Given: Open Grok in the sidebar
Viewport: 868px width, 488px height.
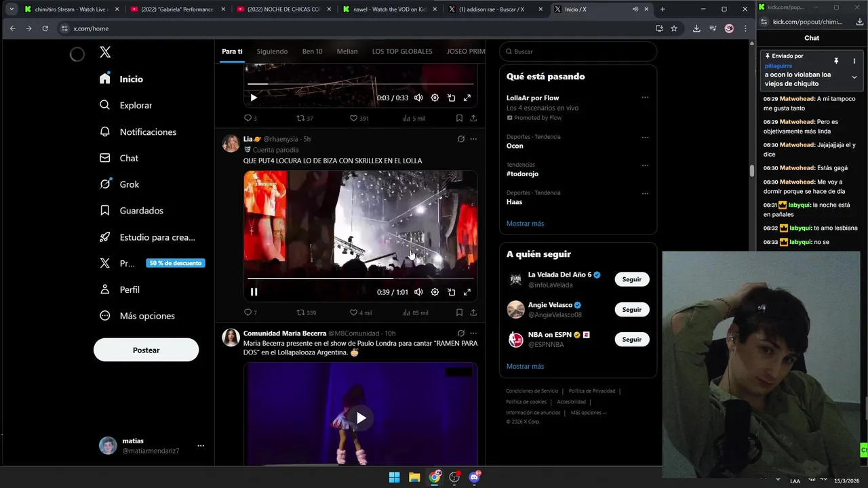Looking at the screenshot, I should 119,184.
